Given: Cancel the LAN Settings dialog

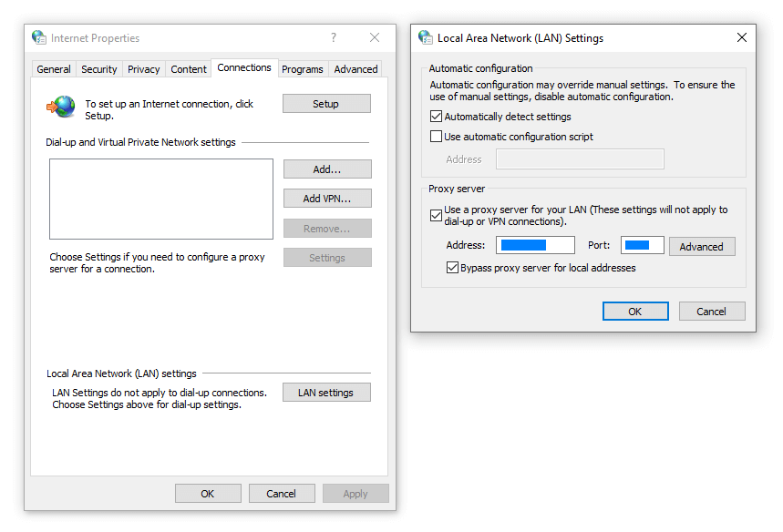Looking at the screenshot, I should pyautogui.click(x=712, y=311).
